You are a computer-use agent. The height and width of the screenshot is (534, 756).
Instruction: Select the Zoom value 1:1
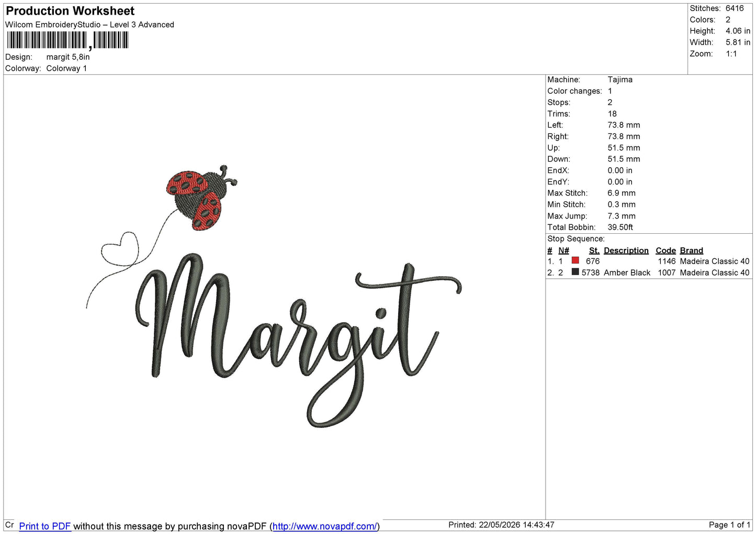click(731, 54)
